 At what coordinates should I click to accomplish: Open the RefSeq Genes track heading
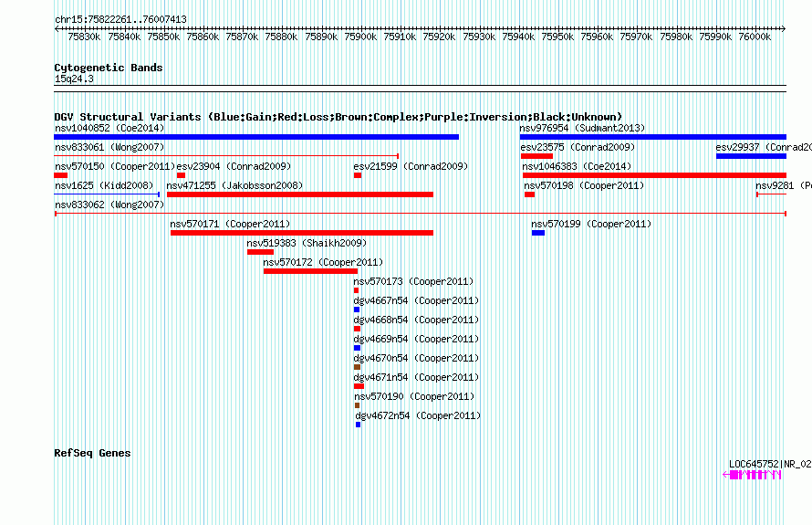click(x=92, y=453)
